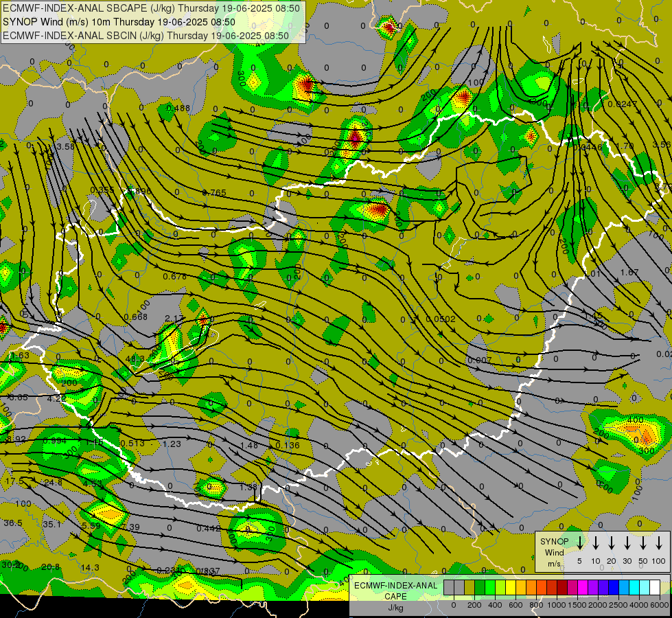Click the wind arrow above 20 in SYNOP legend
The width and height of the screenshot is (672, 618).
click(612, 543)
